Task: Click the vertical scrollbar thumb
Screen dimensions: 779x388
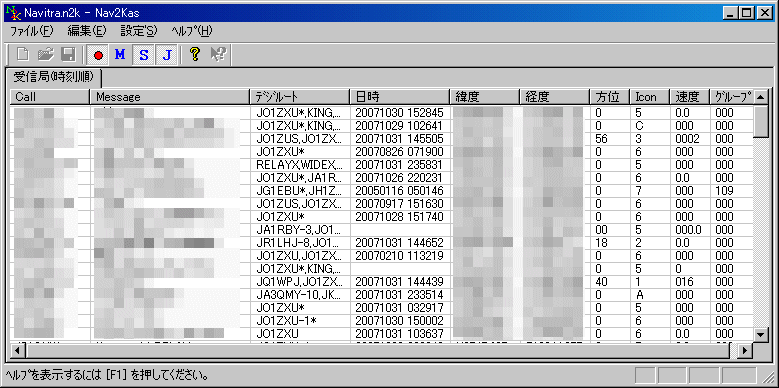Action: coord(761,122)
